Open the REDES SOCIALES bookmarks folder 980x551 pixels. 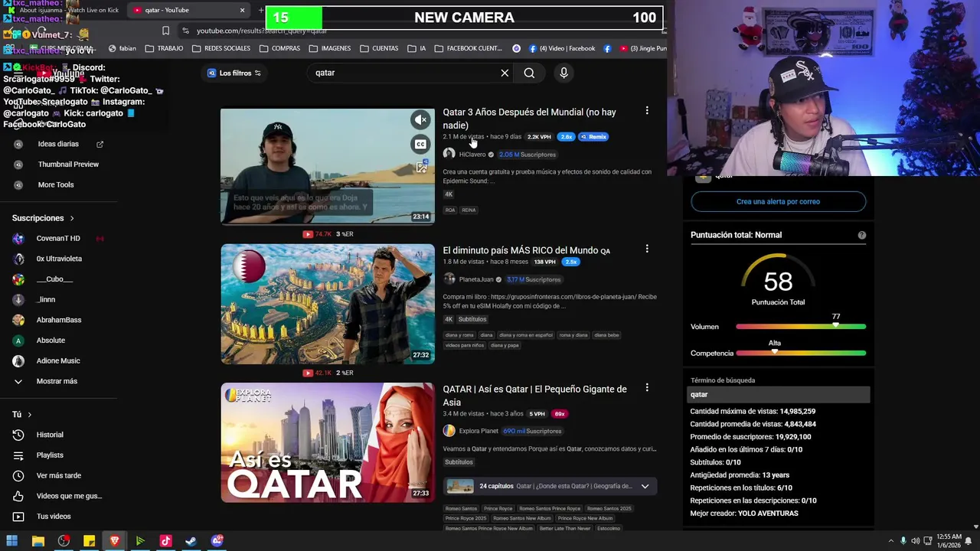(x=221, y=48)
